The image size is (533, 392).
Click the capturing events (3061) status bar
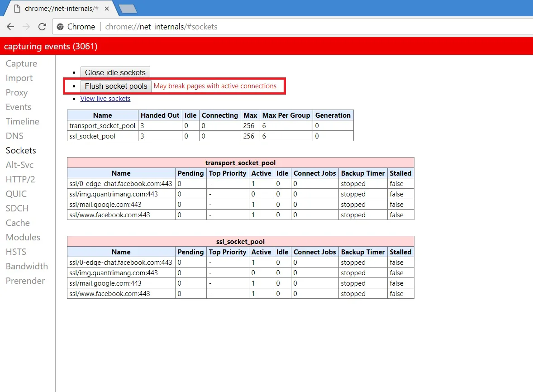[266, 46]
